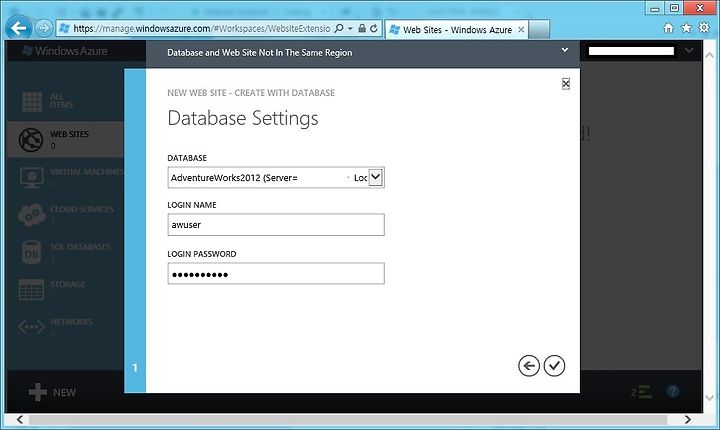Click the search magnifier in address bar
The image size is (720, 430).
339,28
